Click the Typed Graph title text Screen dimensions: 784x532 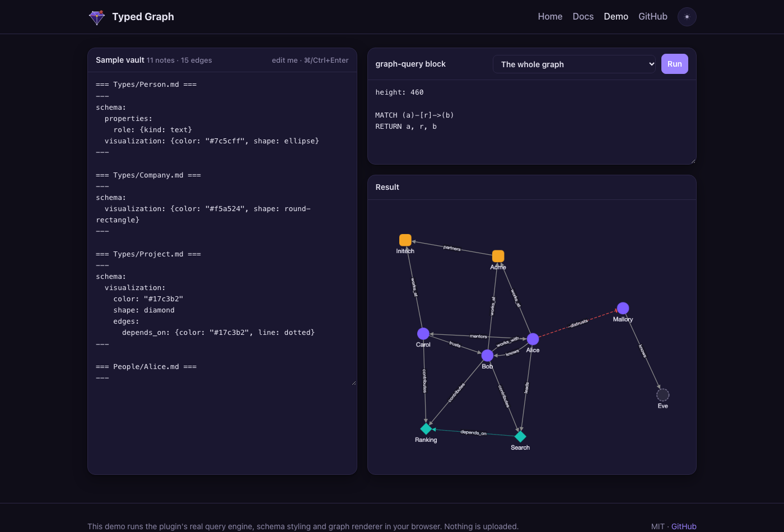(x=143, y=17)
